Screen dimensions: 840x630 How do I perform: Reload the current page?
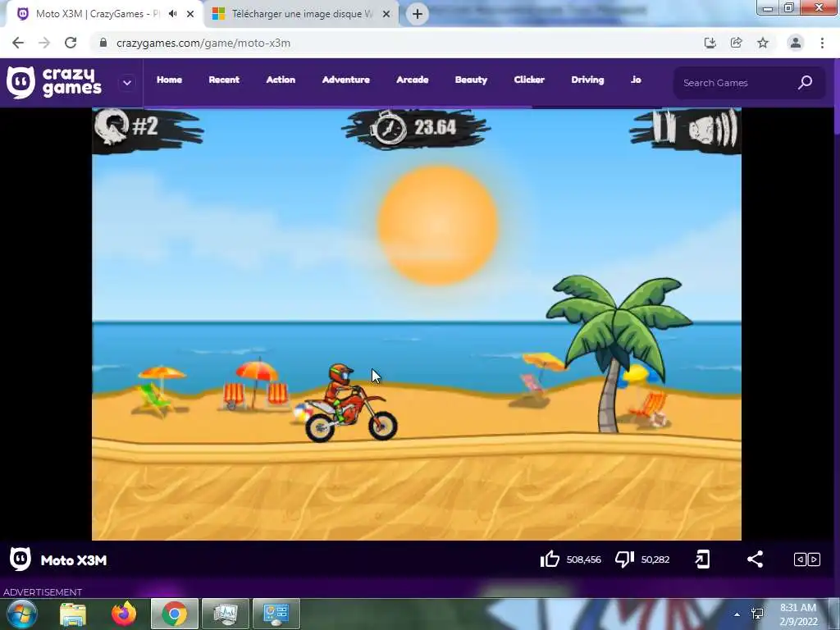(71, 43)
